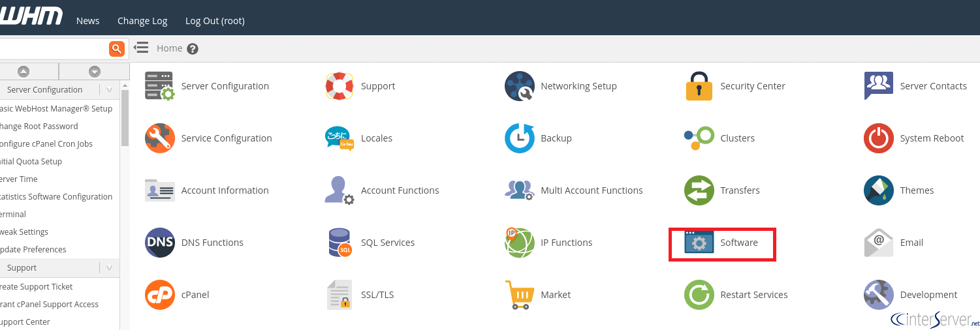Open the Software gear icon
Viewport: 980px width, 330px height.
pyautogui.click(x=699, y=243)
